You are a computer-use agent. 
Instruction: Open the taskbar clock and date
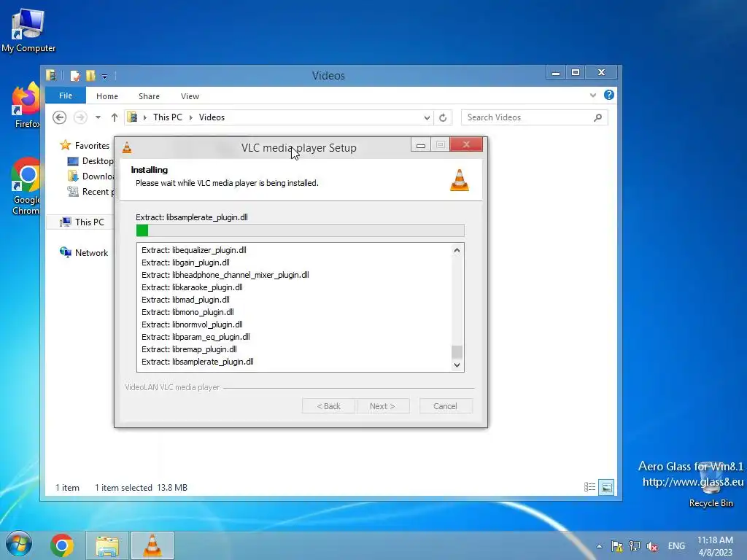(715, 546)
